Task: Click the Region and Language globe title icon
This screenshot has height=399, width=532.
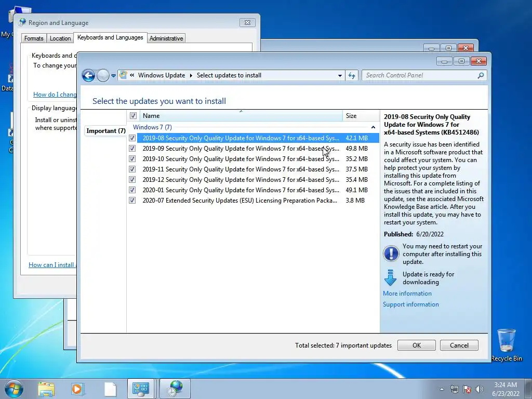Action: (23, 22)
